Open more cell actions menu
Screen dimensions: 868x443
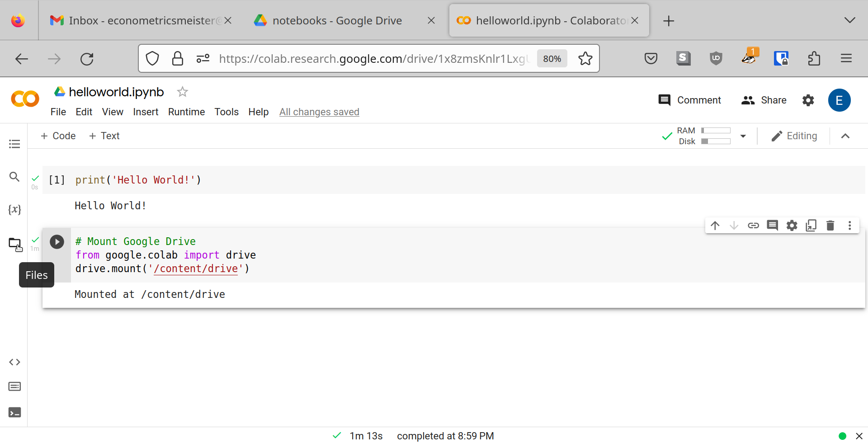tap(850, 225)
